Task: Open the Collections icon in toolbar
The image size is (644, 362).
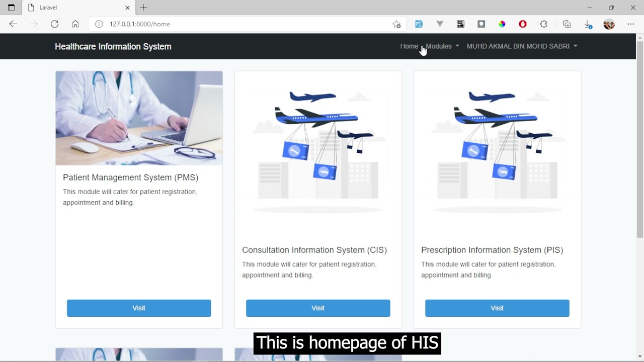Action: pyautogui.click(x=567, y=24)
